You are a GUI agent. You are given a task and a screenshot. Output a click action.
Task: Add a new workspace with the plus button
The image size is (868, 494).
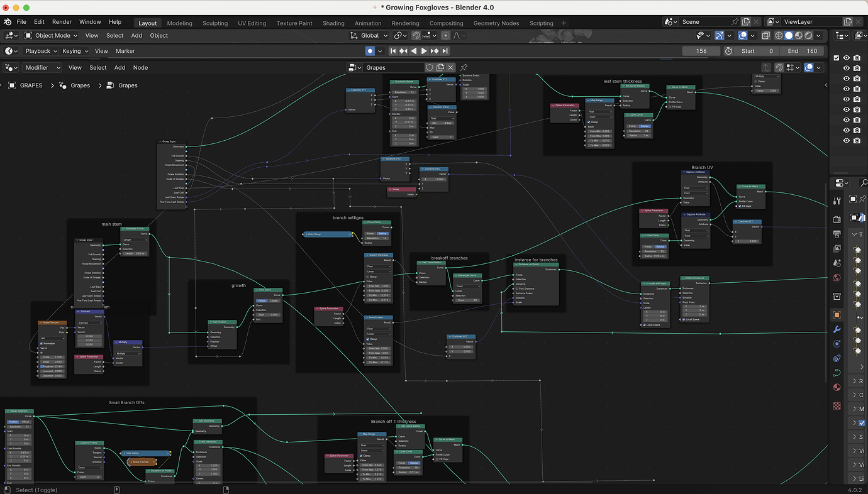[x=564, y=23]
